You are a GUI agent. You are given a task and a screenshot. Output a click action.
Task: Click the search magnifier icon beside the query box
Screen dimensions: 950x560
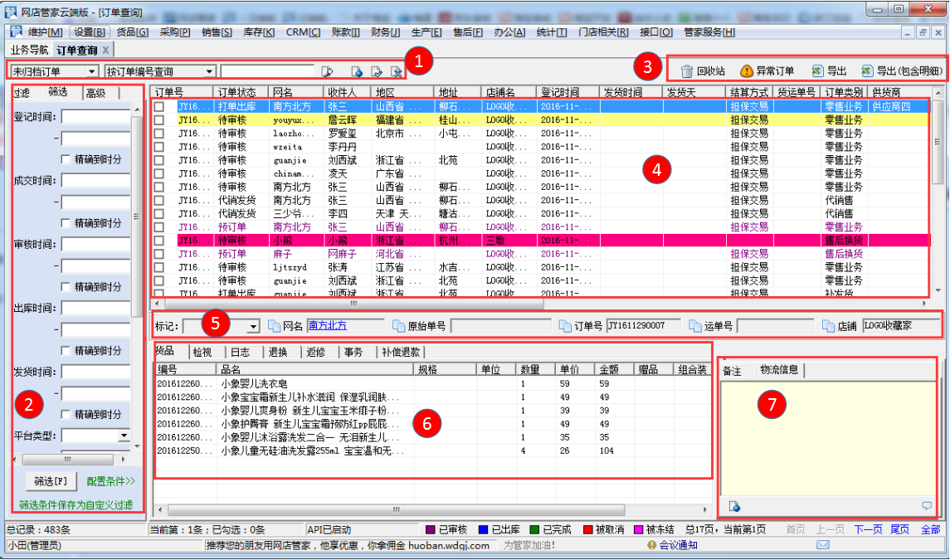click(x=327, y=72)
